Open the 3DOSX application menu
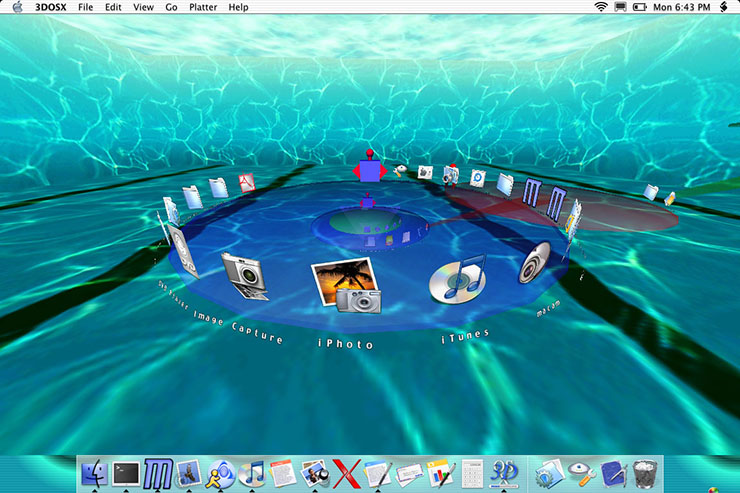Image resolution: width=740 pixels, height=493 pixels. pyautogui.click(x=50, y=7)
